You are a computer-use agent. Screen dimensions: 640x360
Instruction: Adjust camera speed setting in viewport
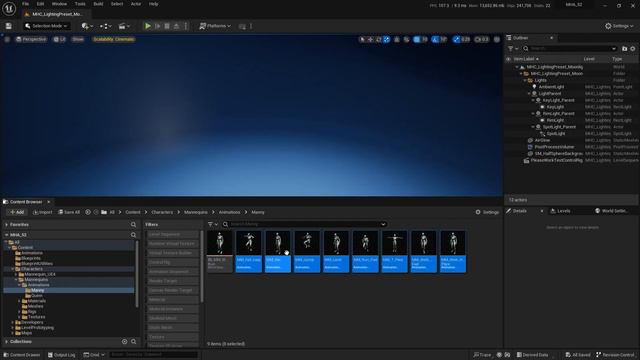coord(482,40)
